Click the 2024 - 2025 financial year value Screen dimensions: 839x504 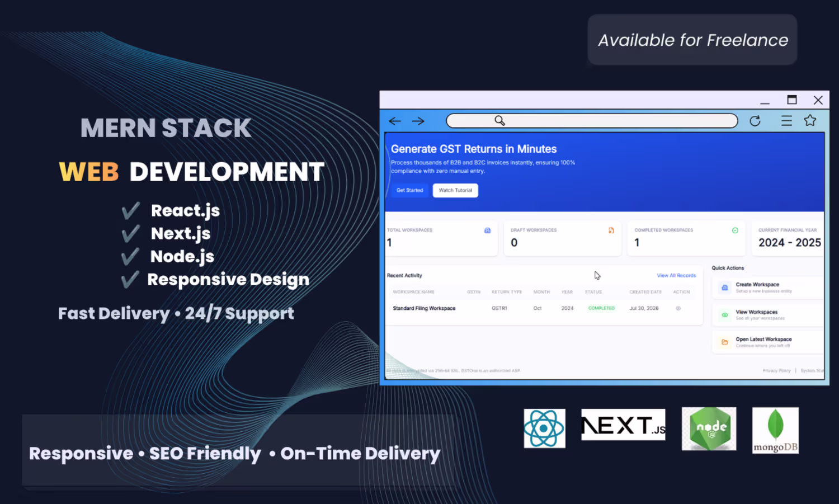point(790,243)
